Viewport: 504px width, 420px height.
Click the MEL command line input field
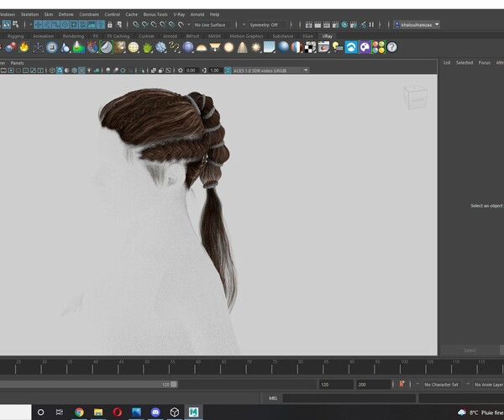click(349, 398)
